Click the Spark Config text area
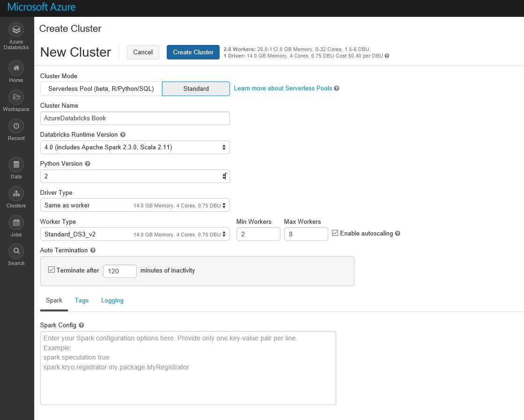 (x=188, y=368)
